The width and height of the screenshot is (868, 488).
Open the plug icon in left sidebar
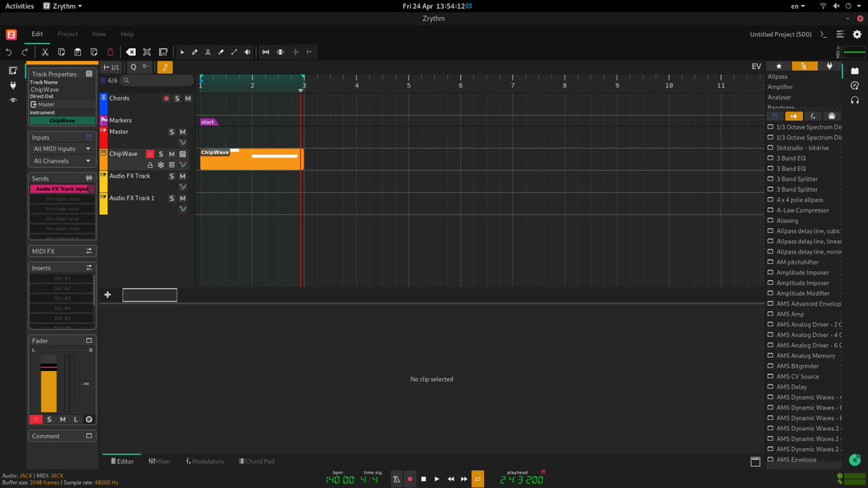click(13, 85)
